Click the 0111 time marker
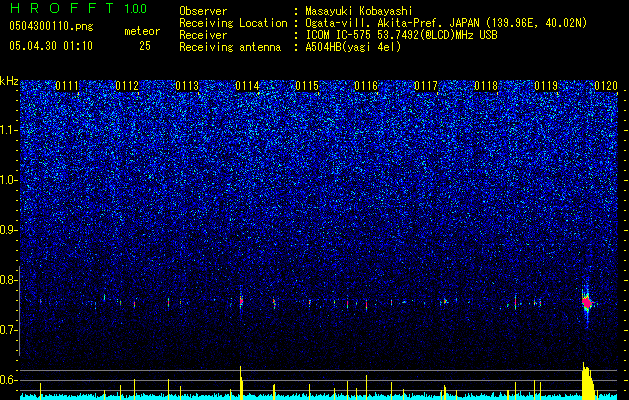The image size is (629, 400). point(67,86)
